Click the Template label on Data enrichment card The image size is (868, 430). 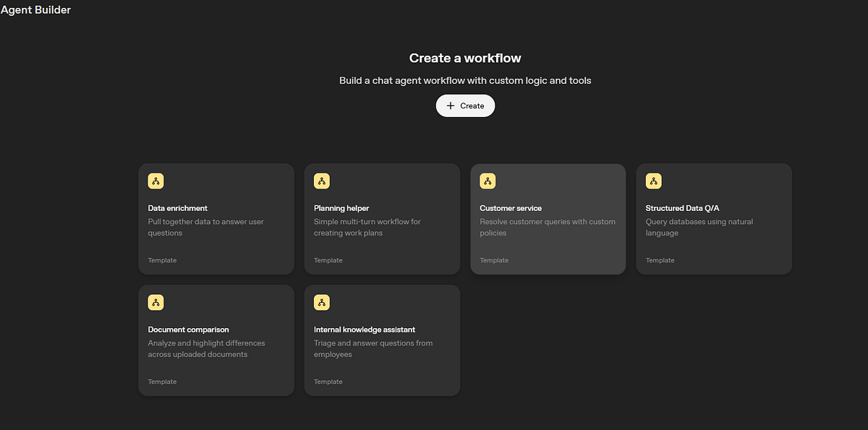pos(162,260)
